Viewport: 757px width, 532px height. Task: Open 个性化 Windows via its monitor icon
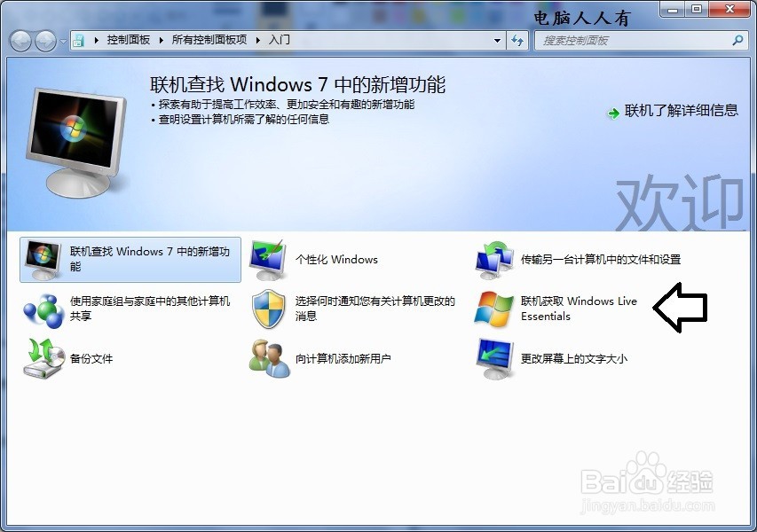click(267, 257)
